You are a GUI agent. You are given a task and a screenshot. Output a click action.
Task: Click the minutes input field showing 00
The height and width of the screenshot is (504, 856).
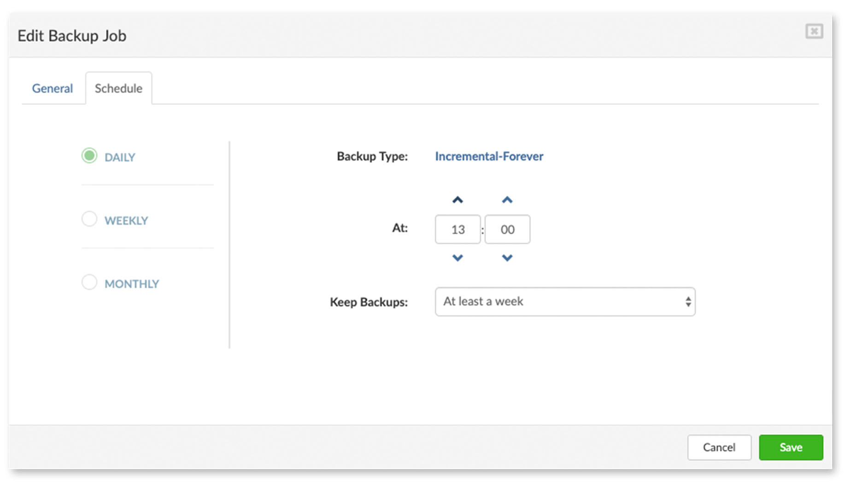(x=507, y=229)
